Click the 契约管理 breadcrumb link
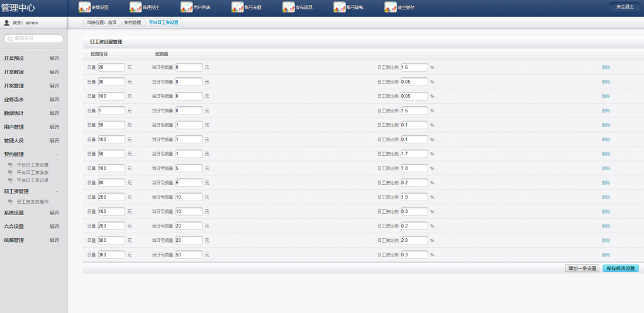The height and width of the screenshot is (313, 644). (x=132, y=22)
